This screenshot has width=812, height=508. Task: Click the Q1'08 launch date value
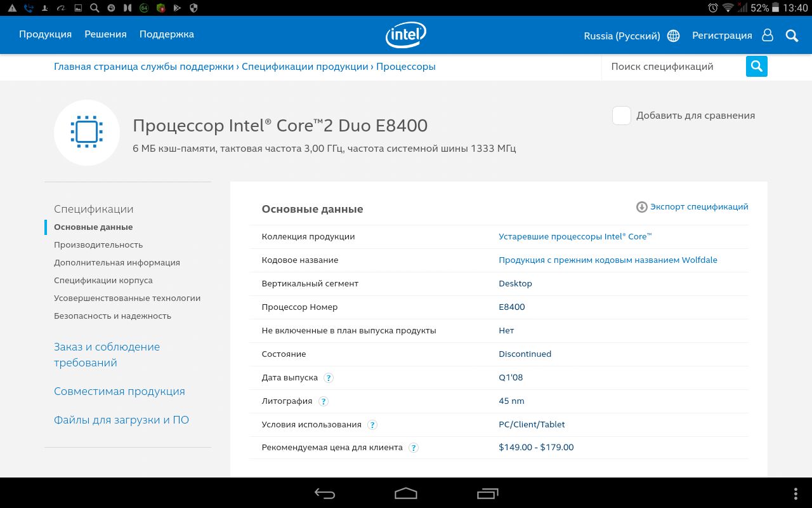511,378
